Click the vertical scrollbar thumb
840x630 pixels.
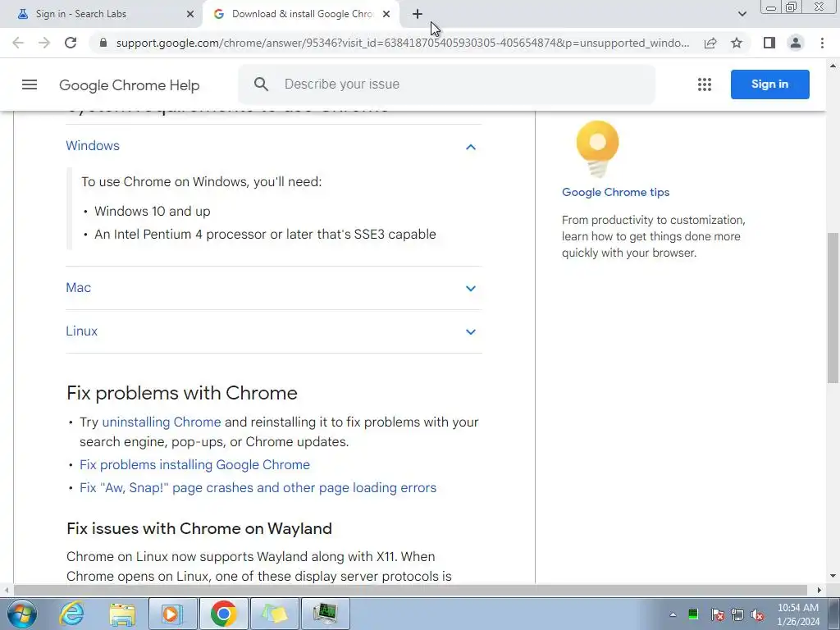pos(833,308)
